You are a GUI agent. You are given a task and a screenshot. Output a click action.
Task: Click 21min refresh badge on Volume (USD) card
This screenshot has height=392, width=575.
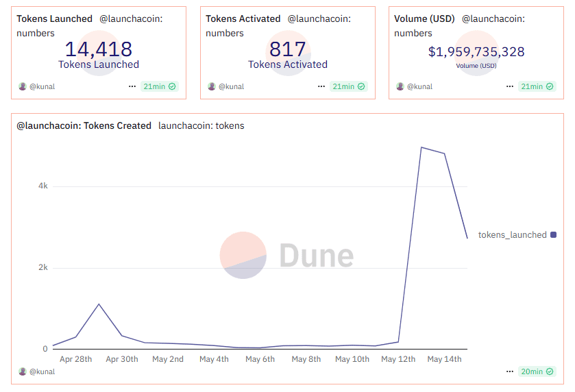click(x=537, y=86)
